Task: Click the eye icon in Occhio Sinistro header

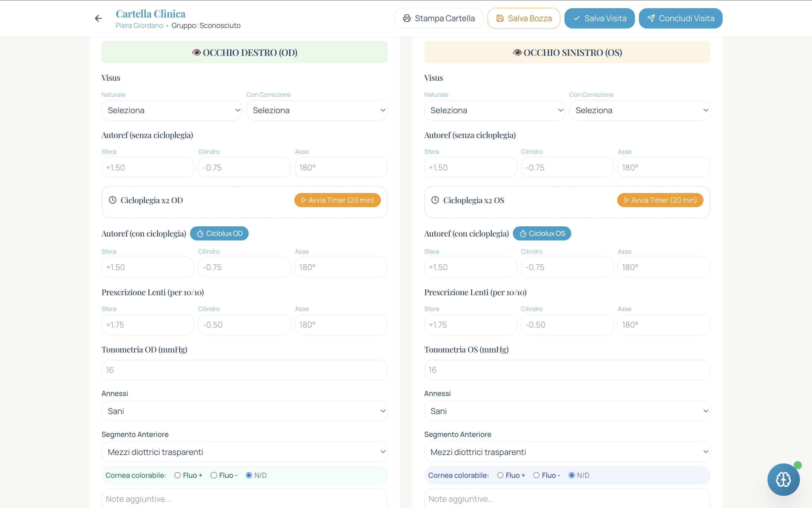Action: point(517,52)
